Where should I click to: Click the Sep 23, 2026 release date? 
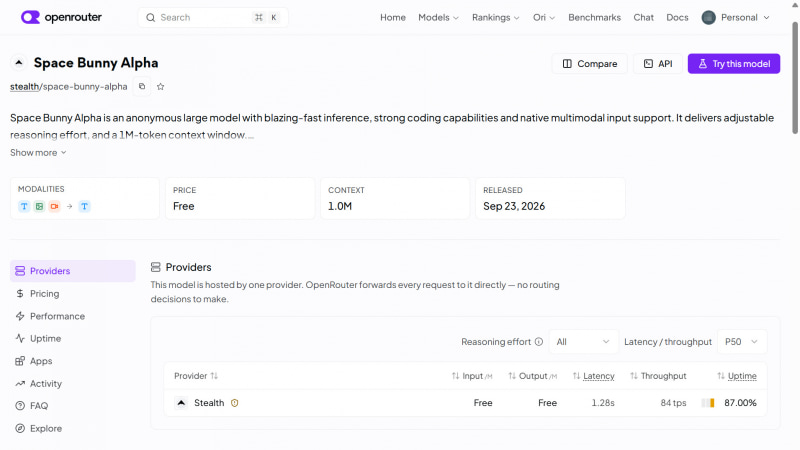click(x=514, y=206)
